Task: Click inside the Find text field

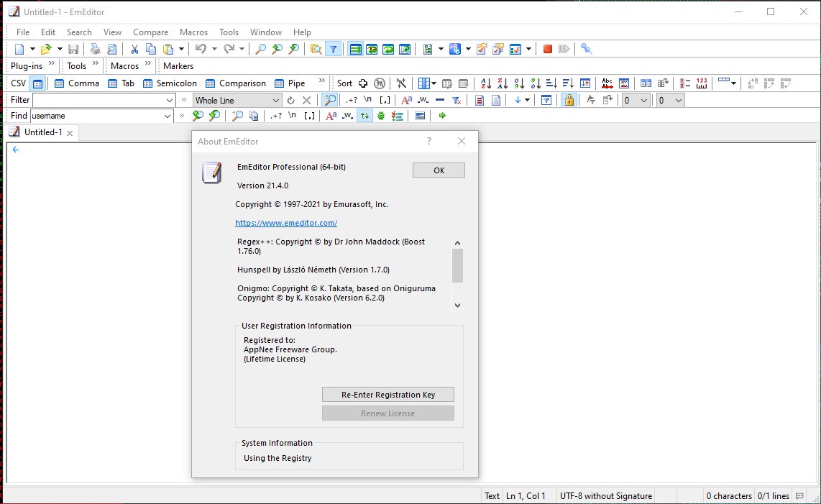Action: (96, 116)
